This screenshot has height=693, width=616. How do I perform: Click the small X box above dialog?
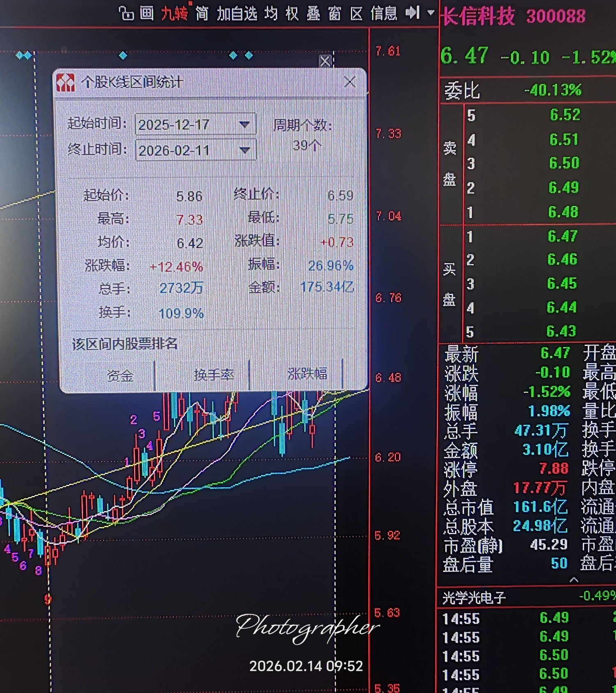(325, 61)
